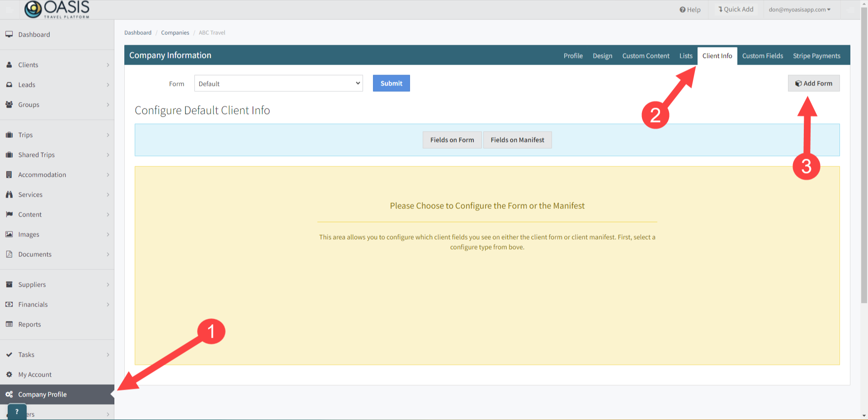Click the Leads bell icon
The width and height of the screenshot is (868, 420).
pyautogui.click(x=9, y=85)
